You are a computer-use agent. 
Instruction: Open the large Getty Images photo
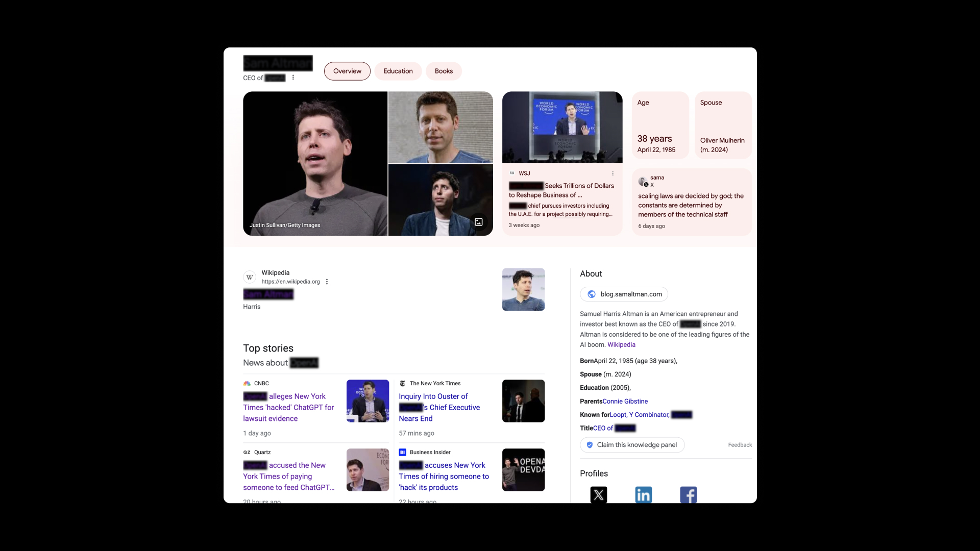(315, 164)
